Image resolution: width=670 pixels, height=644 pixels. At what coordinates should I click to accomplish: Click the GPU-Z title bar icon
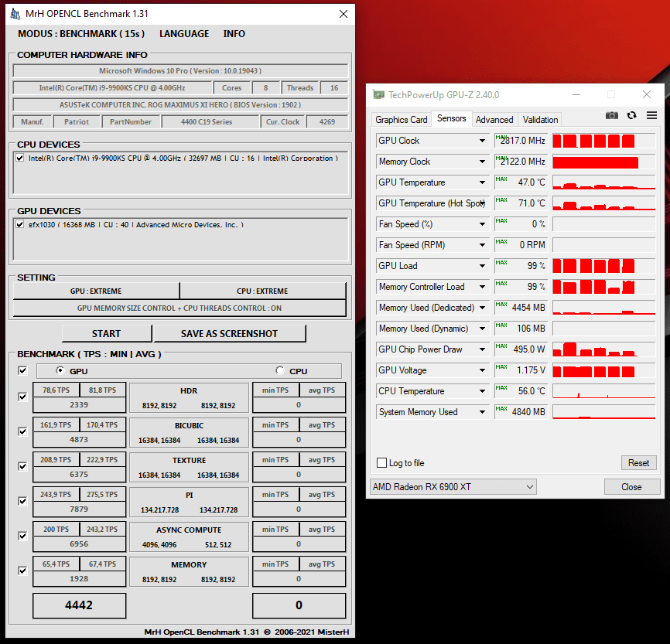point(378,94)
